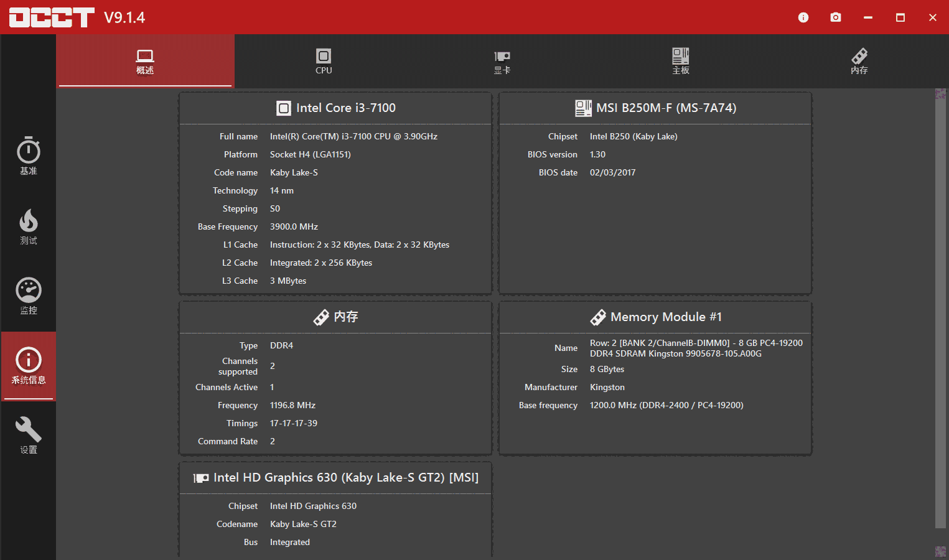Click the MSI B250M-F motherboard header

click(x=656, y=108)
